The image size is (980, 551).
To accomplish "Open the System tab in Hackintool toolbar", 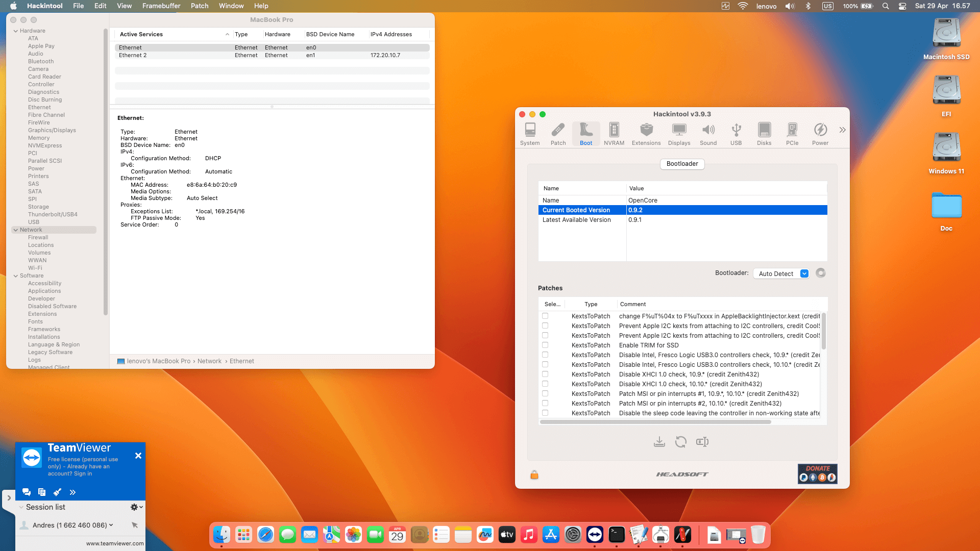I will point(530,134).
